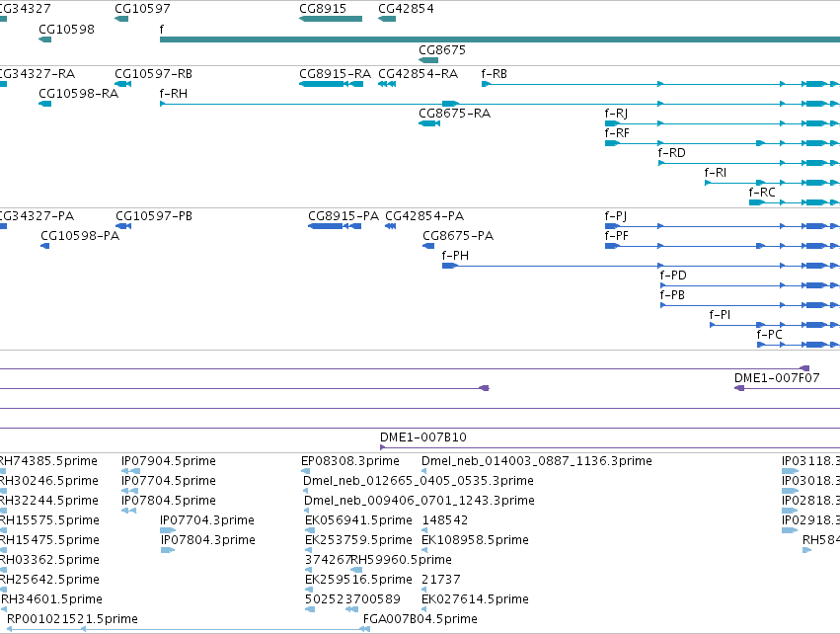Select transcript f-RB label
Screen dimensions: 840x634
tap(494, 73)
